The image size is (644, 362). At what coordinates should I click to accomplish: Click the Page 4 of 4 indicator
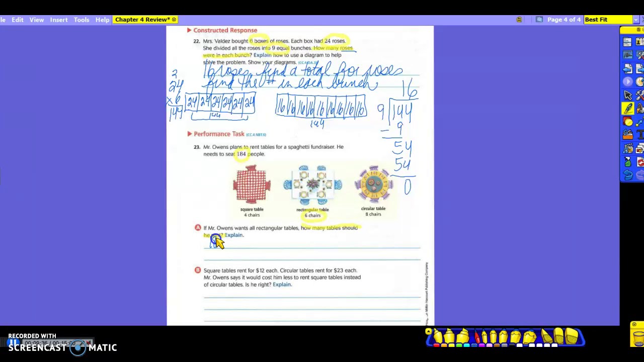pyautogui.click(x=563, y=20)
